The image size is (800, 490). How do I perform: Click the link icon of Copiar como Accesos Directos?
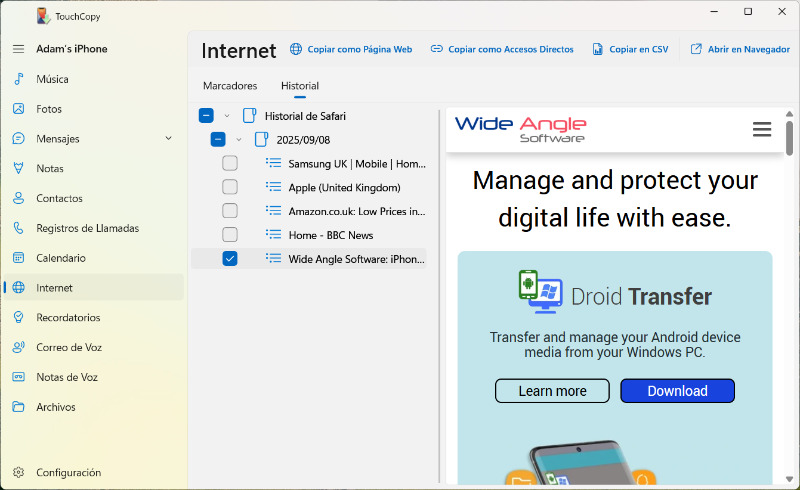coord(437,49)
